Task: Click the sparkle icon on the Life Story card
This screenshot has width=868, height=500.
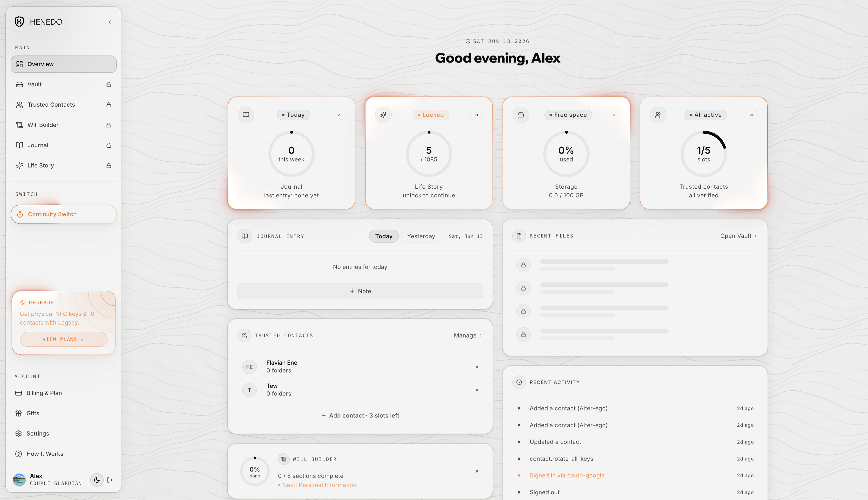Action: [x=383, y=115]
